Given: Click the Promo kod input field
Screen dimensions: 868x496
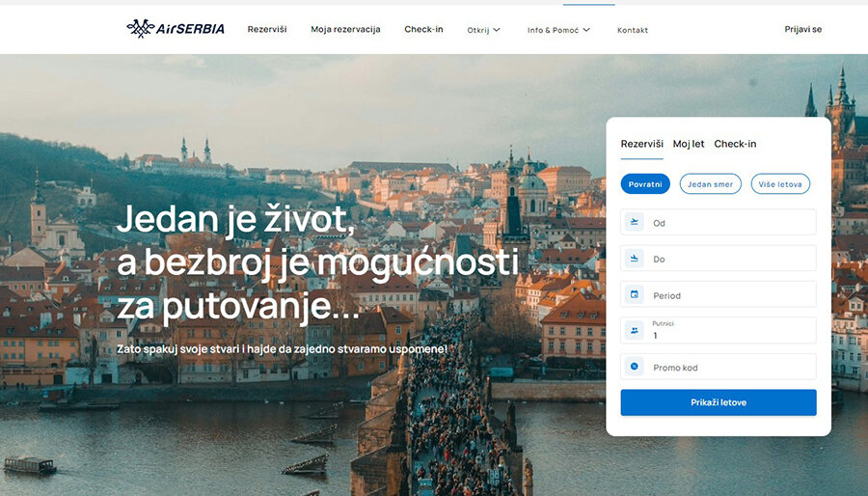Looking at the screenshot, I should [718, 367].
